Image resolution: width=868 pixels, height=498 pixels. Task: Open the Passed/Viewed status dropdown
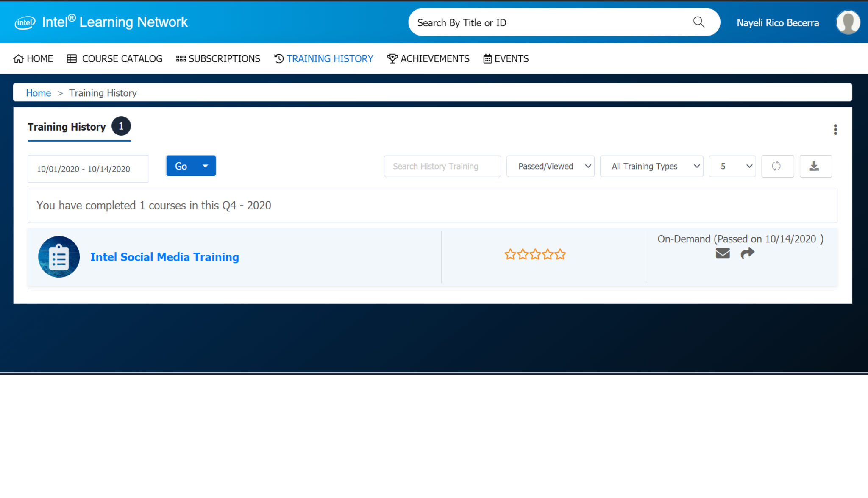(550, 166)
